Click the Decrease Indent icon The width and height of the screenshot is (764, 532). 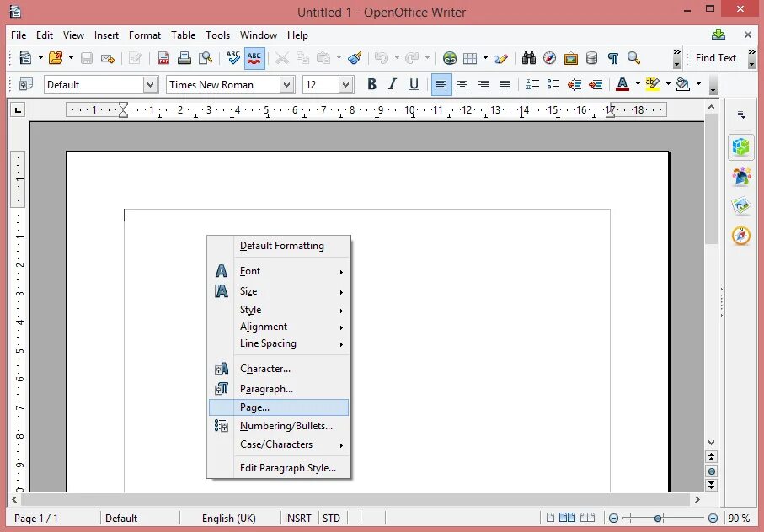574,85
